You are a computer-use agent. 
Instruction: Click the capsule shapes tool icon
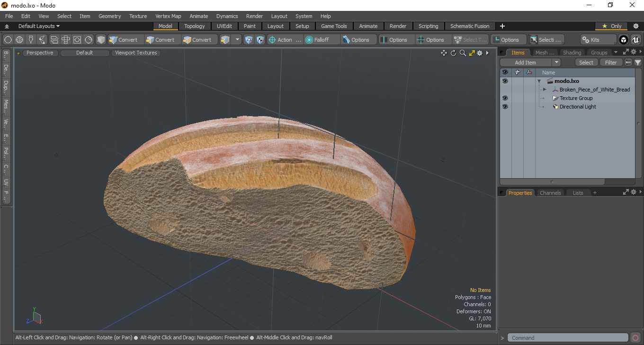click(54, 40)
